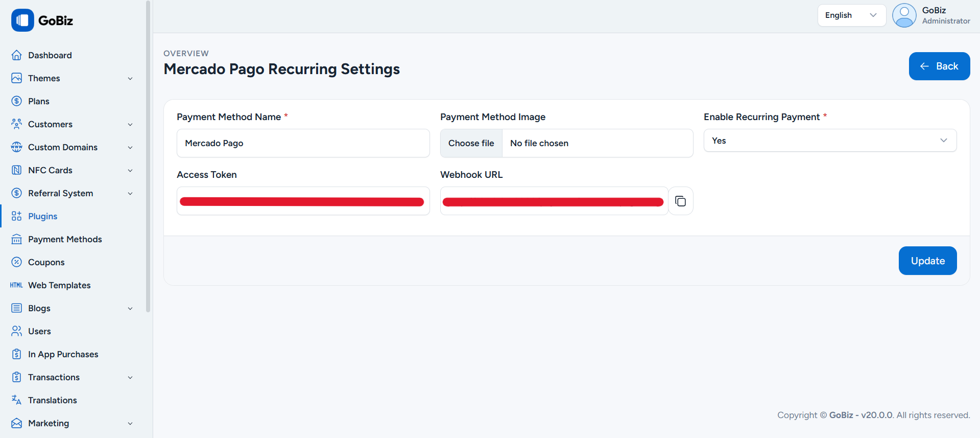Click the Back button

939,66
